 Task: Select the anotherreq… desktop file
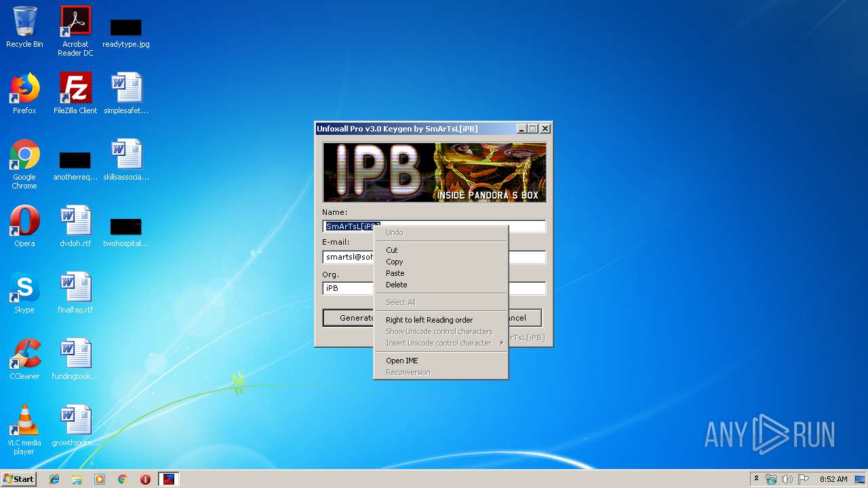pos(75,167)
